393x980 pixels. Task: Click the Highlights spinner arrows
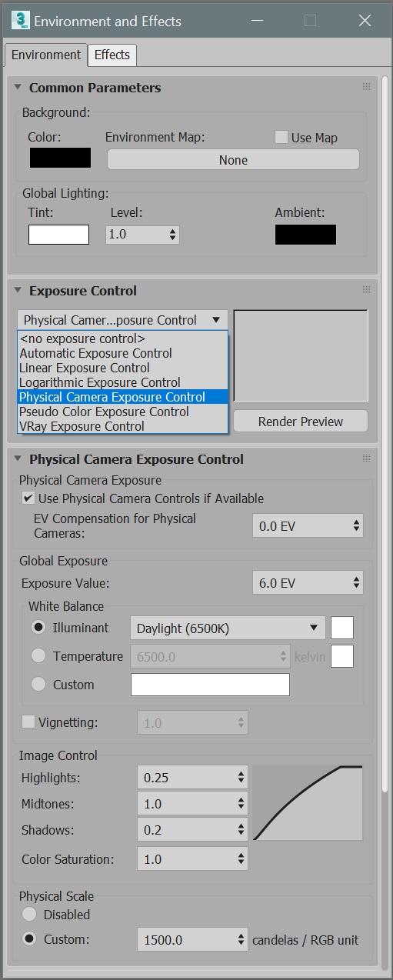pyautogui.click(x=241, y=778)
